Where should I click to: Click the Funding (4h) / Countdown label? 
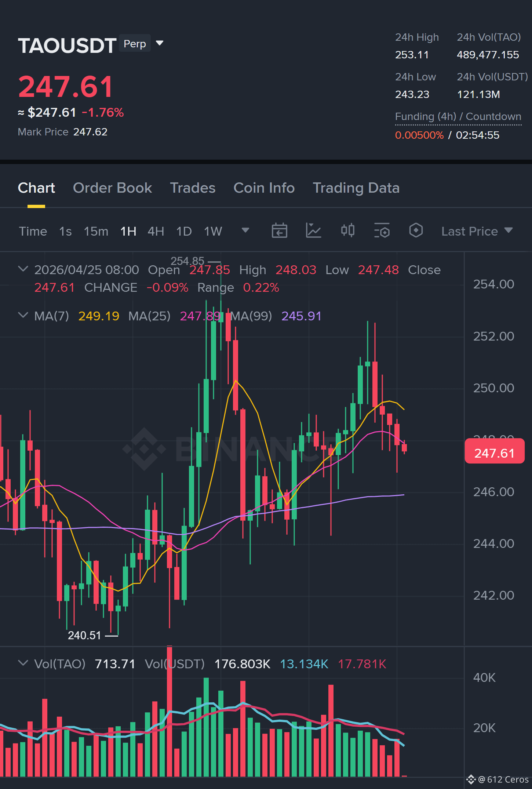(x=458, y=117)
